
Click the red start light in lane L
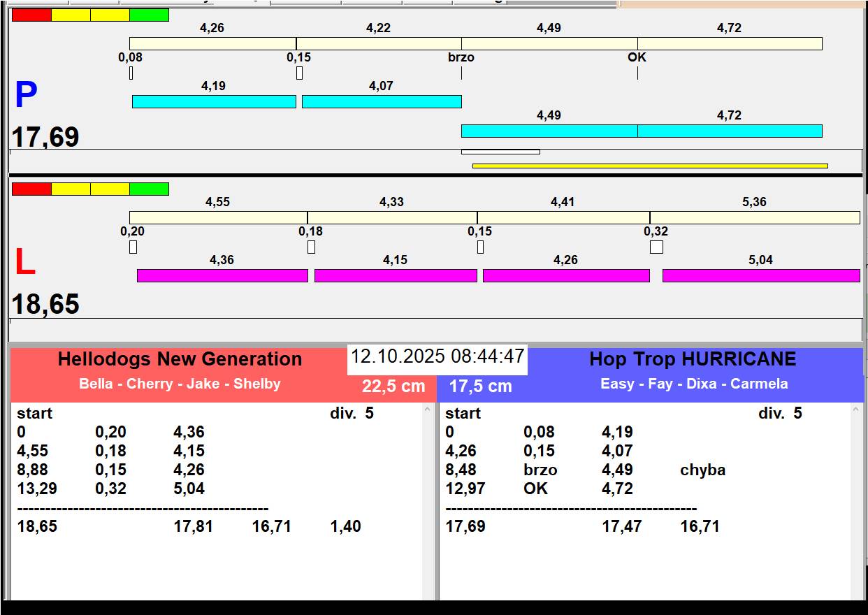tap(31, 189)
